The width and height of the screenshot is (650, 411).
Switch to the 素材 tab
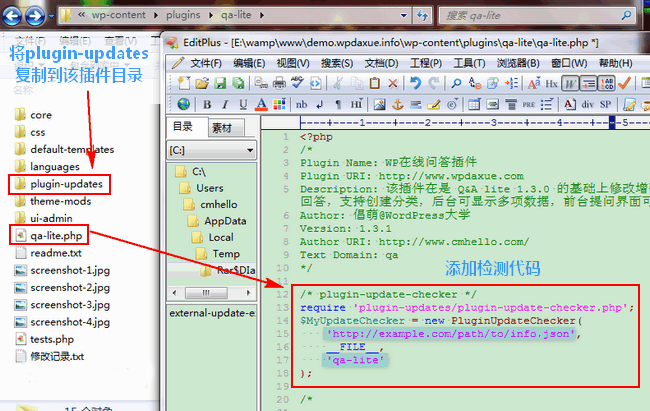[221, 127]
